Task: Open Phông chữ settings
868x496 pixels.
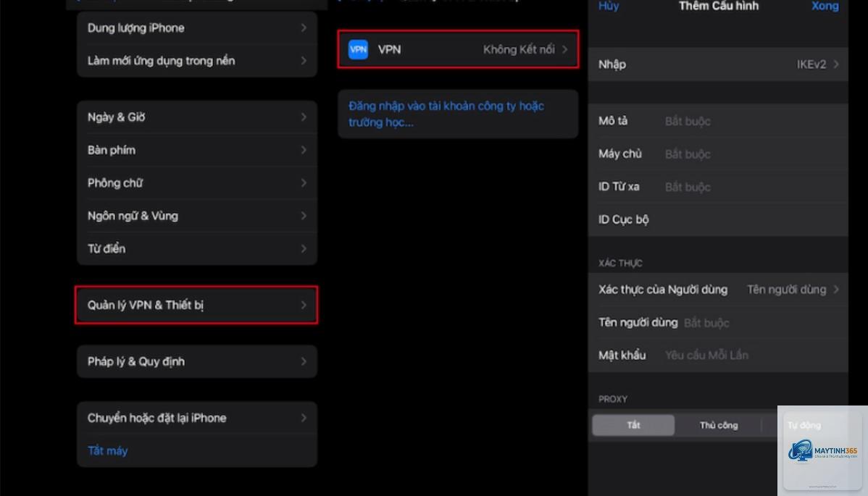Action: pos(196,183)
